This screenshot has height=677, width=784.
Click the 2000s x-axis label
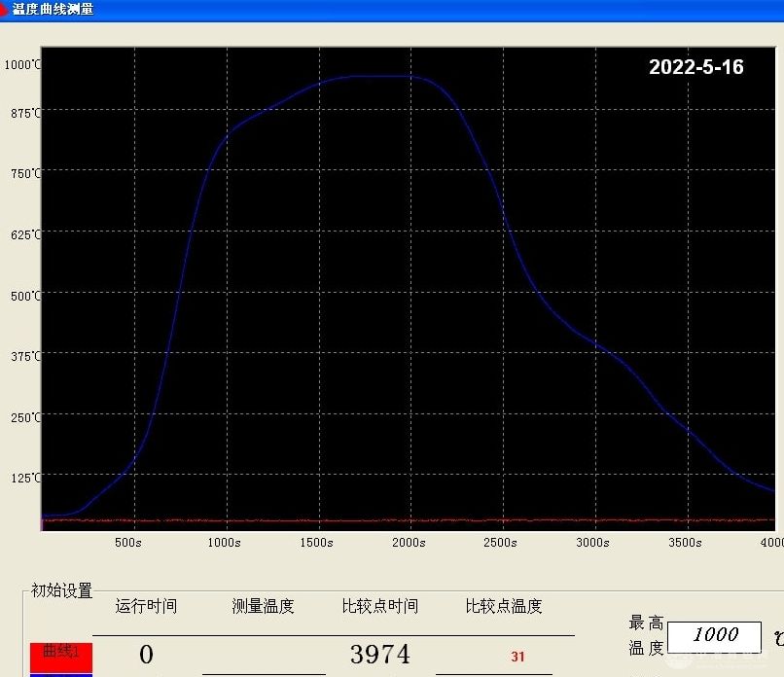click(409, 543)
